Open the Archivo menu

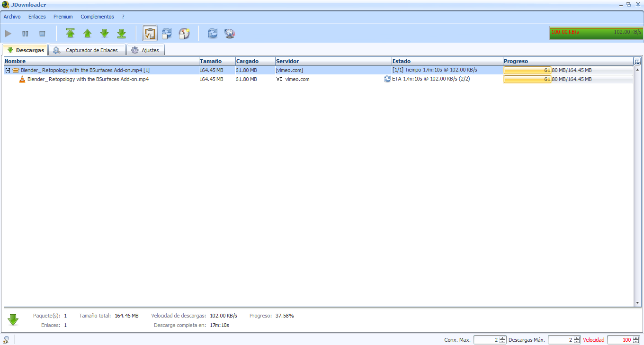tap(12, 17)
